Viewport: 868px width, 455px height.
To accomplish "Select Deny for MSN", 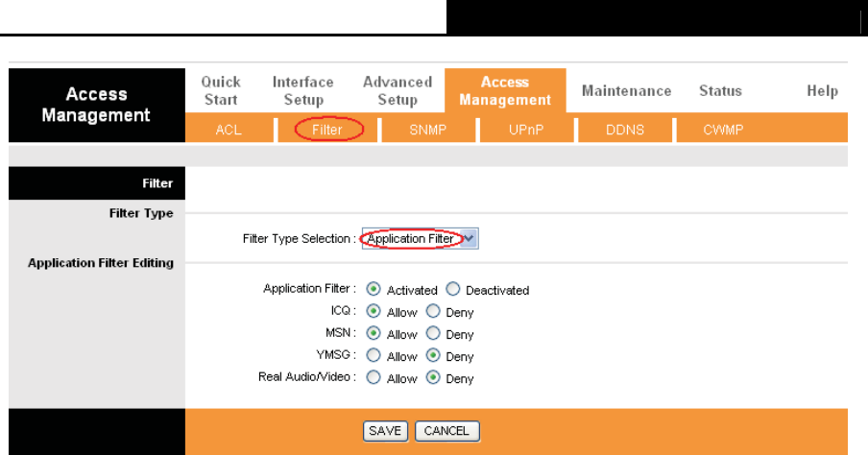I will coord(433,333).
